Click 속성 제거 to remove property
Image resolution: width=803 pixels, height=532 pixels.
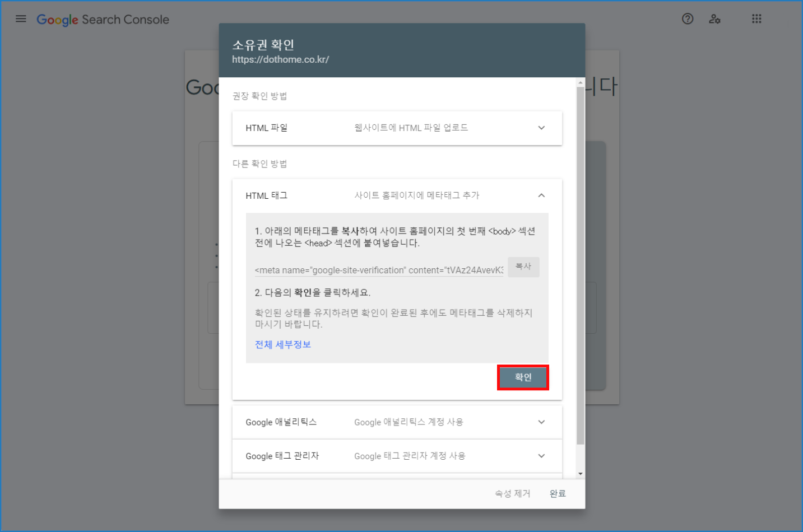point(512,493)
